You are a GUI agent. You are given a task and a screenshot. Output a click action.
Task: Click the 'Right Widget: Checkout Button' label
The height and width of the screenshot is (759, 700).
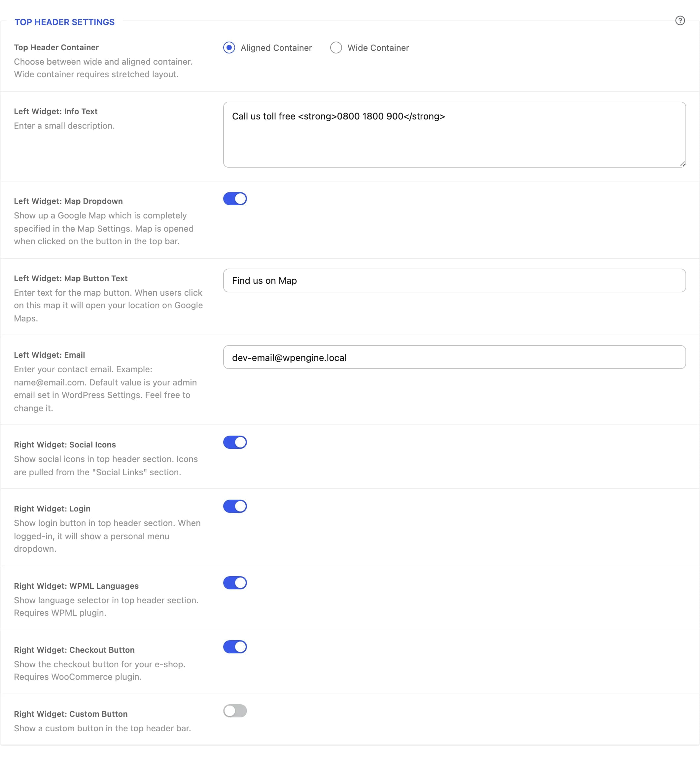click(74, 649)
